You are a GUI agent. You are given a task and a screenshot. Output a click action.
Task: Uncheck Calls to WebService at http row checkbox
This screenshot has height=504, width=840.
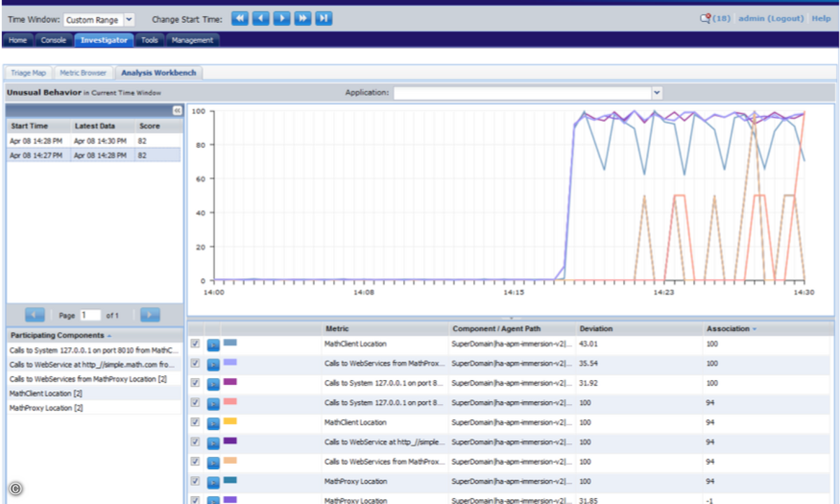[195, 442]
